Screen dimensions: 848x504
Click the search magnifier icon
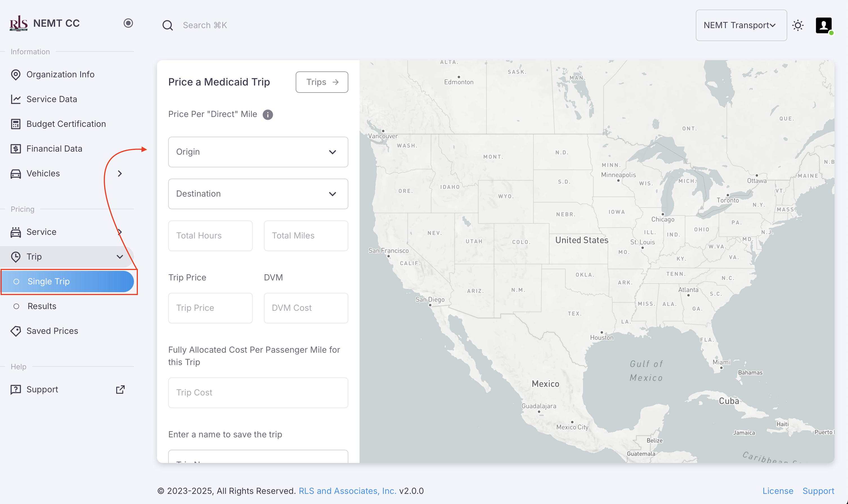click(x=167, y=26)
